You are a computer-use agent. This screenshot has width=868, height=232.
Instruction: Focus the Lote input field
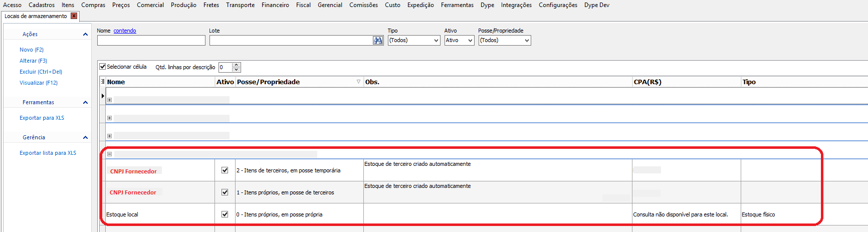[x=291, y=41]
